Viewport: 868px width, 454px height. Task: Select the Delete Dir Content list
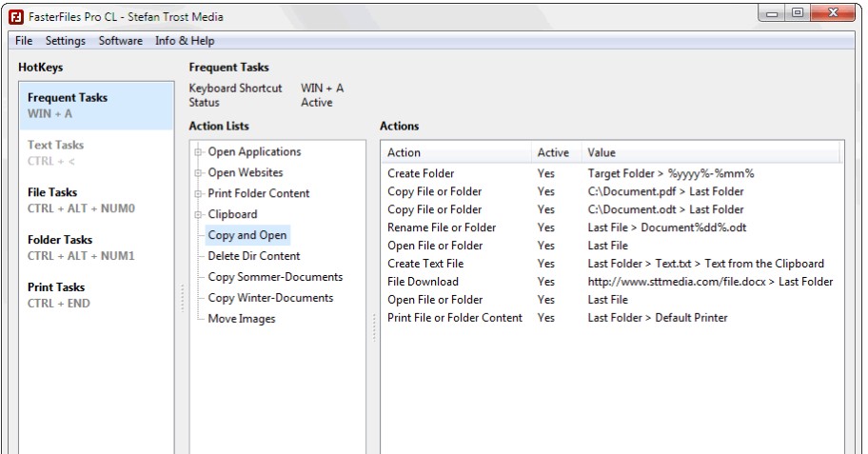(253, 256)
